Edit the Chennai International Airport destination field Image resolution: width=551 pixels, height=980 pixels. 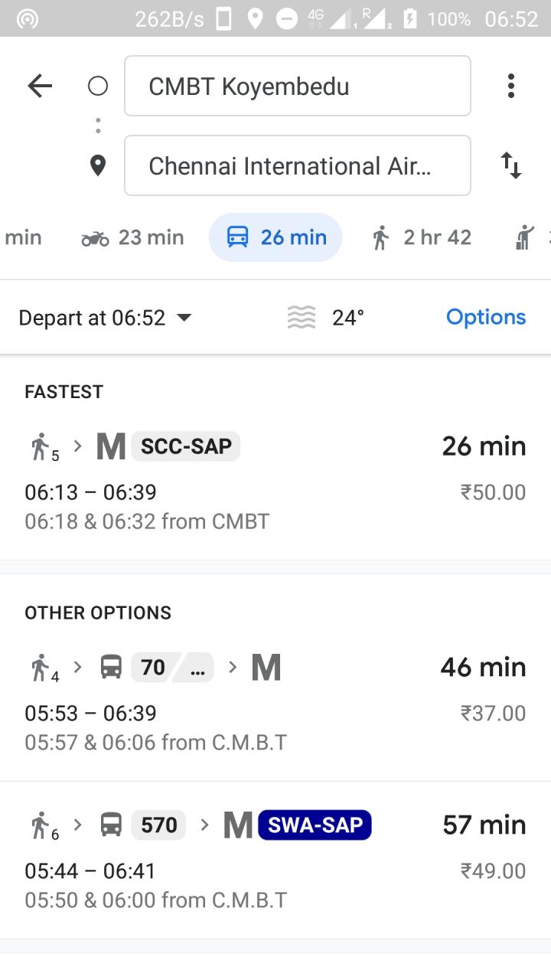click(297, 165)
